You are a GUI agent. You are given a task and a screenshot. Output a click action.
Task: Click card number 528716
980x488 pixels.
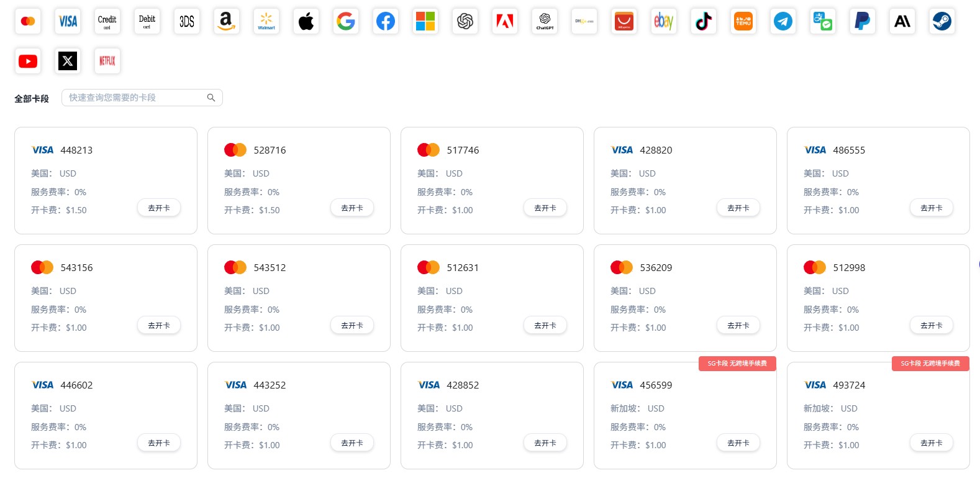click(270, 150)
